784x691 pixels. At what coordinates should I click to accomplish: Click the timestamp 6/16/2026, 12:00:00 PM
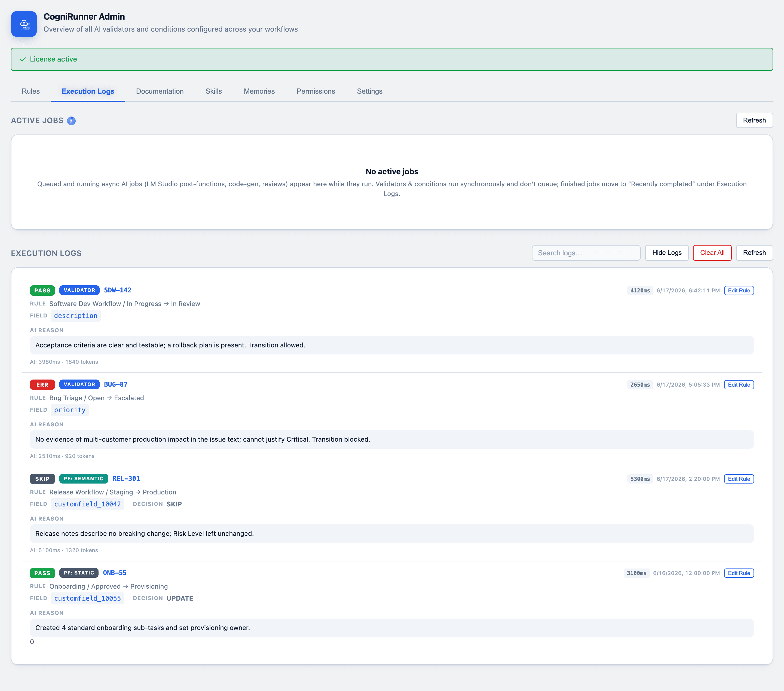[686, 573]
